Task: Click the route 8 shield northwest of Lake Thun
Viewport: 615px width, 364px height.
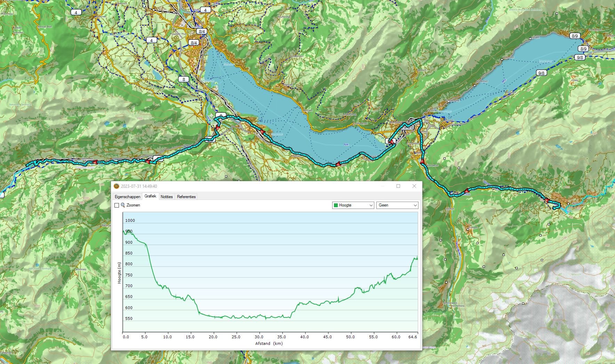Action: 184,79
